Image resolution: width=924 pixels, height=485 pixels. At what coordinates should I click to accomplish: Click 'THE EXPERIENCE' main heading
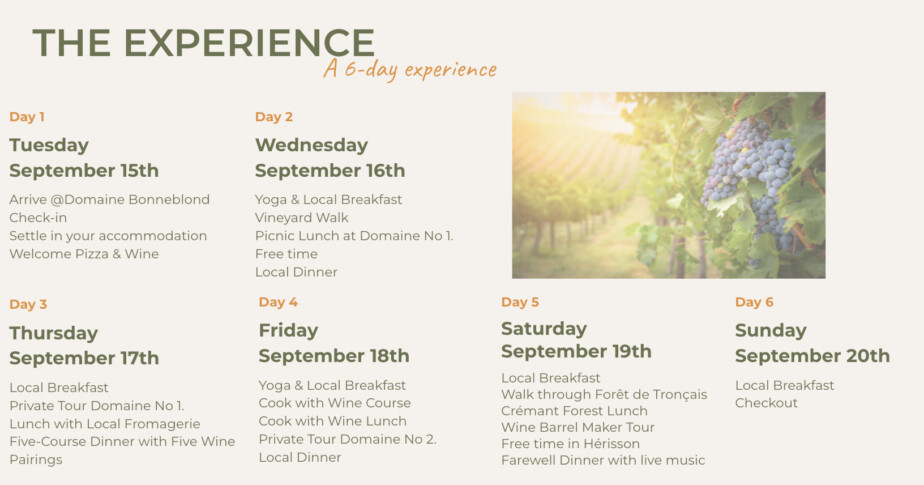[204, 43]
